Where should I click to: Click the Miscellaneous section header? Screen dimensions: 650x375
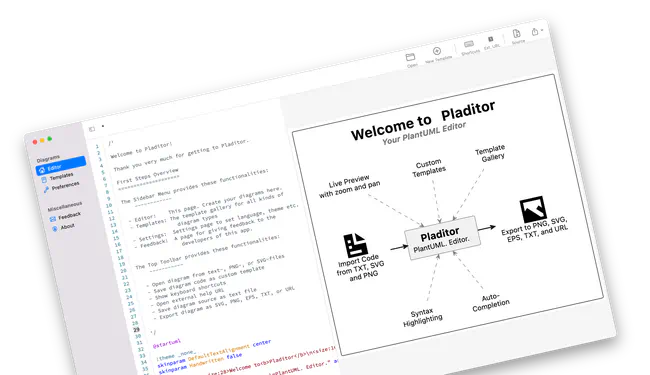[x=65, y=206]
